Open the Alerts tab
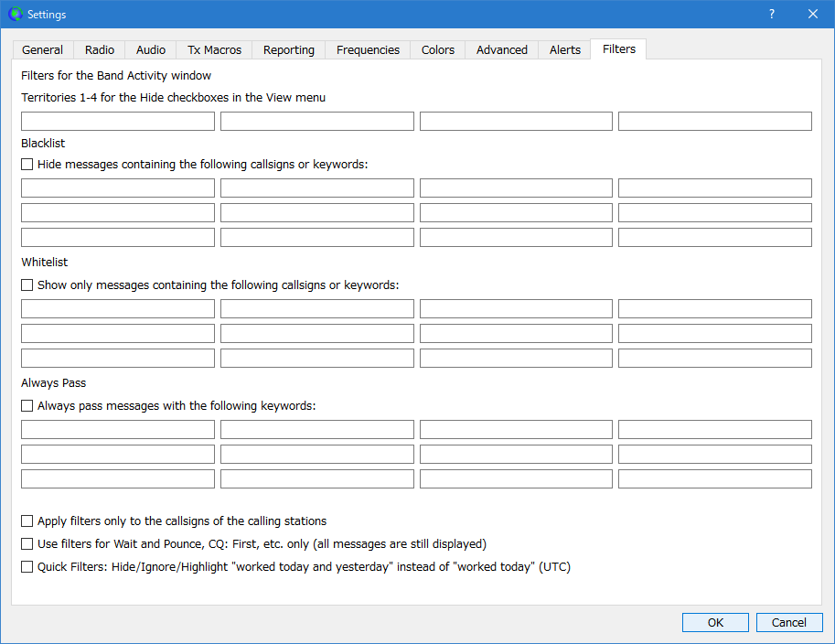 pos(564,50)
